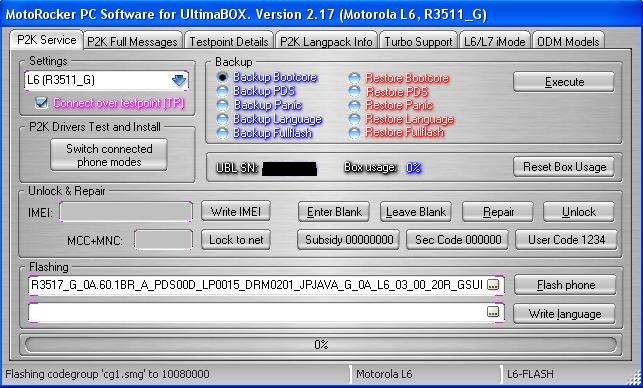
Task: Click status text 'Flashing codegroup cg1.smg'
Action: point(107,374)
